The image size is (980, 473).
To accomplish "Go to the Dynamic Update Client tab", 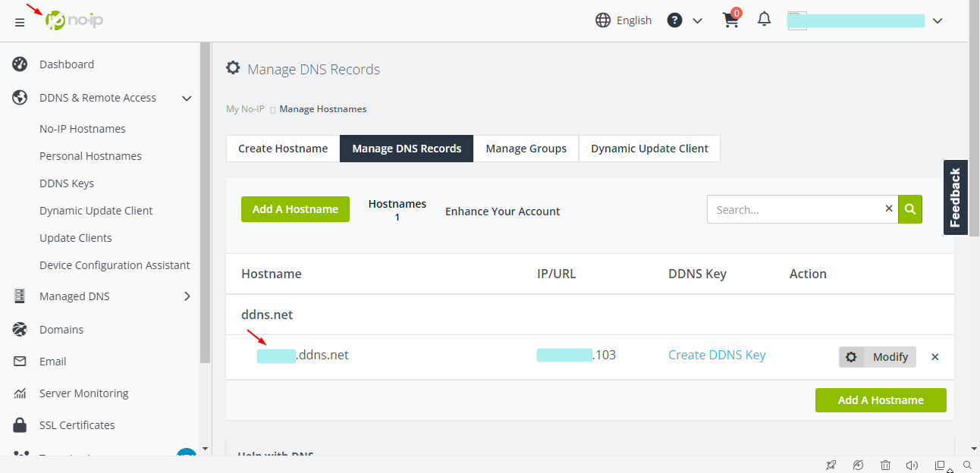I will click(649, 149).
